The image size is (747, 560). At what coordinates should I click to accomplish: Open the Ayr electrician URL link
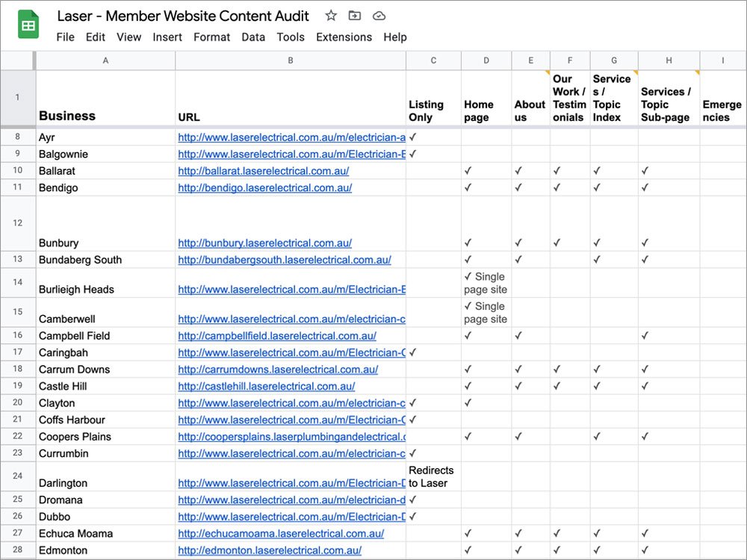point(291,137)
